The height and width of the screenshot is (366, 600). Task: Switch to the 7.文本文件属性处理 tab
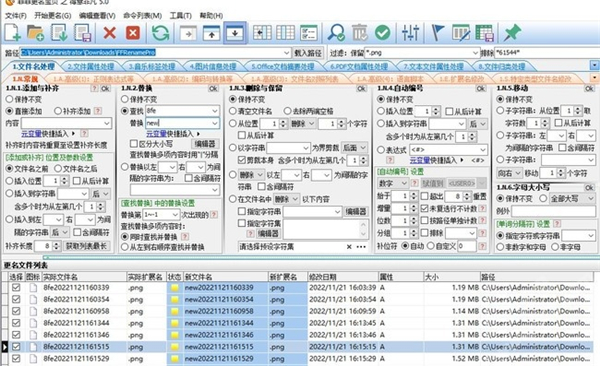pos(434,67)
